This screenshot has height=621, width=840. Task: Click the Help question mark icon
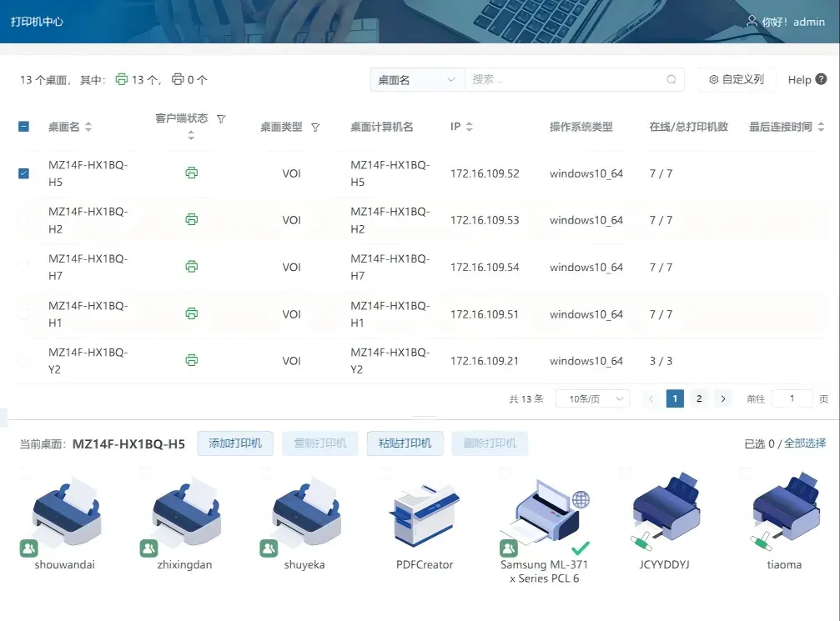(x=821, y=80)
